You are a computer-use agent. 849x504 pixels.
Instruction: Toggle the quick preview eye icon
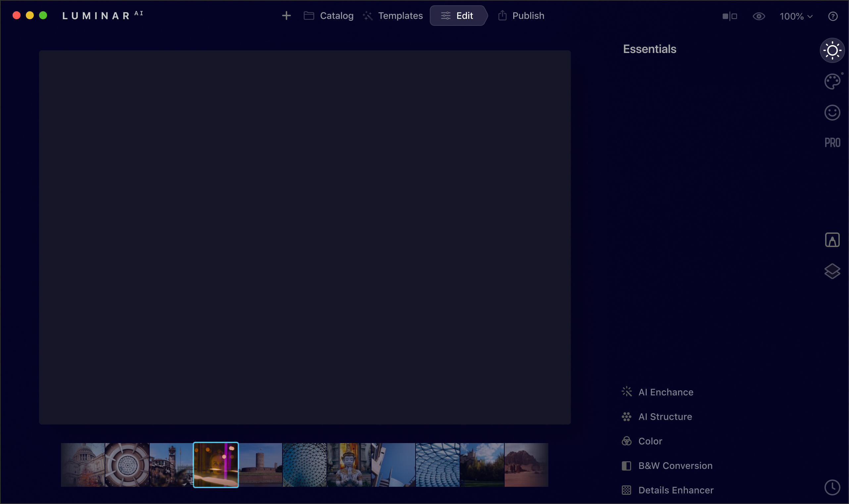pyautogui.click(x=759, y=16)
